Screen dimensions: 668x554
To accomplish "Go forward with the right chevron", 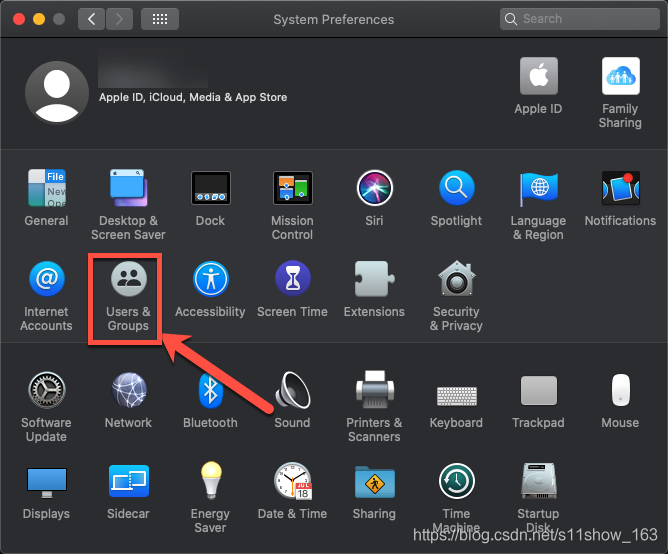I will click(x=119, y=19).
